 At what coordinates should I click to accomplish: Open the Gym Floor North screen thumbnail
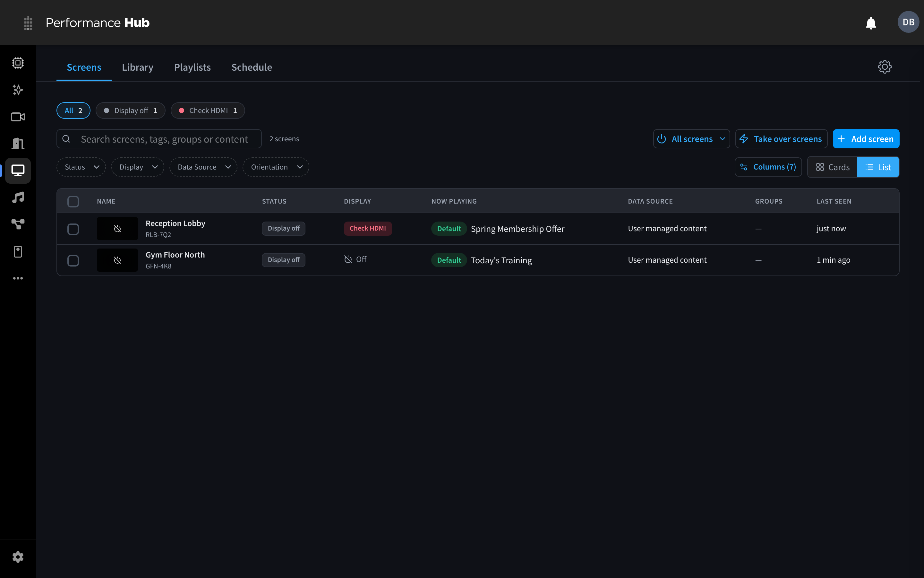coord(117,260)
